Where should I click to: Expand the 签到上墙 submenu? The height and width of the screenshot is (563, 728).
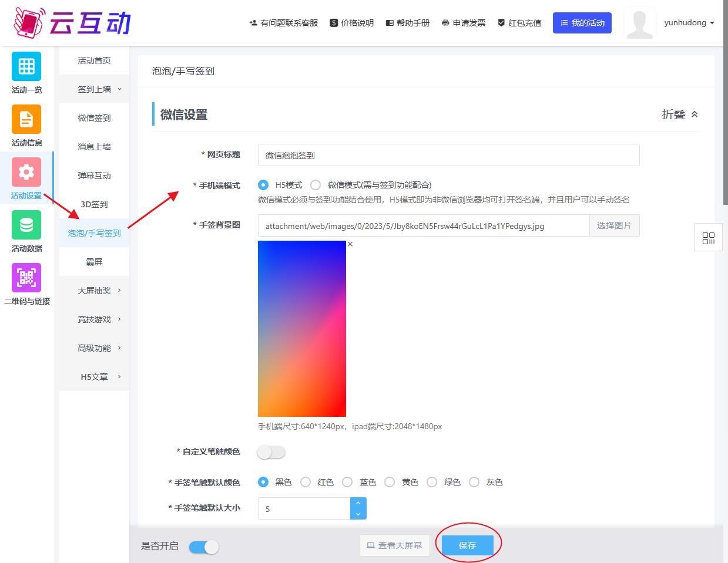(99, 89)
